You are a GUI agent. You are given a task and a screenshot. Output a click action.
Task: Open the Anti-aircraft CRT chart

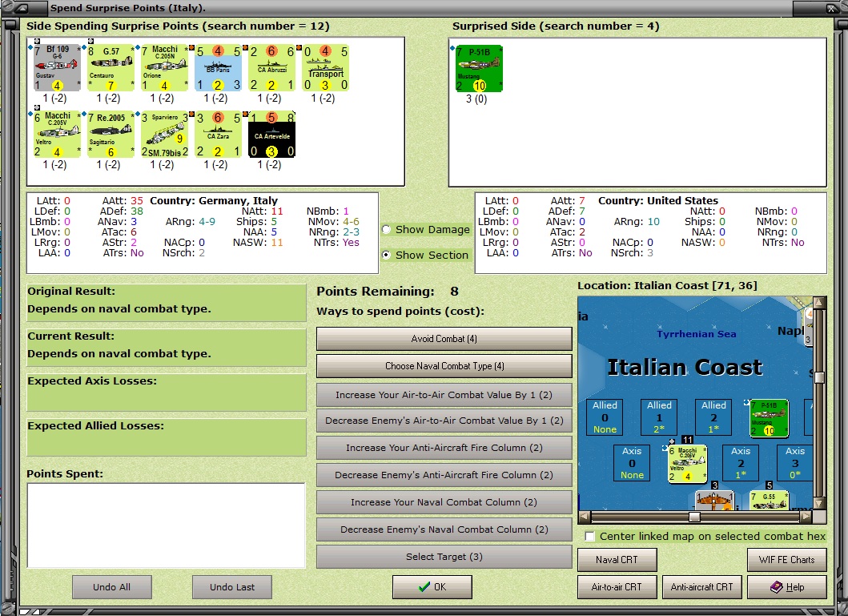tap(702, 587)
